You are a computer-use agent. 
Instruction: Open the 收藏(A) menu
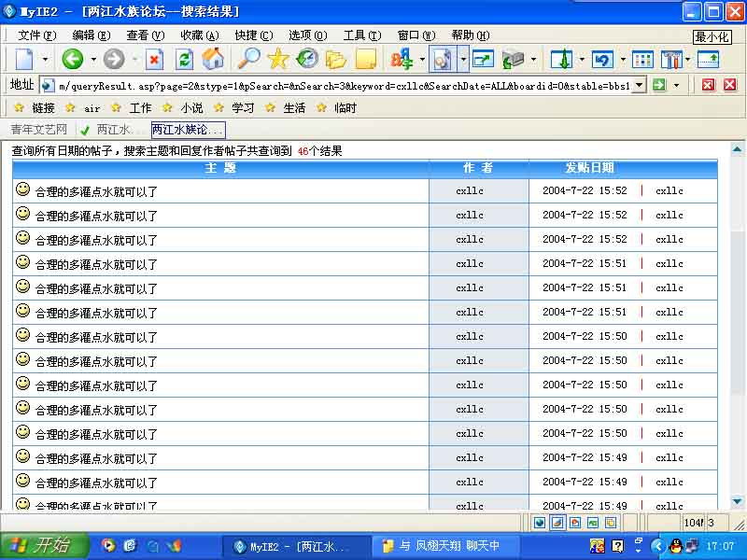click(199, 35)
